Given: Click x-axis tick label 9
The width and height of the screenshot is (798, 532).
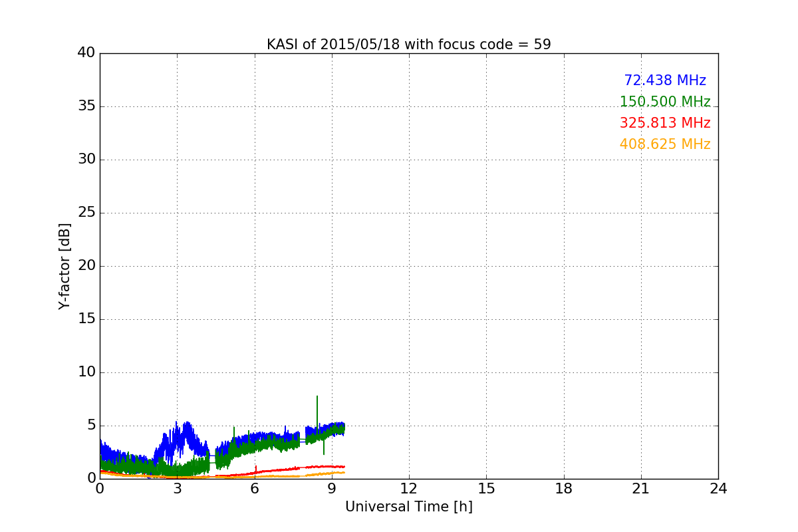Looking at the screenshot, I should (332, 489).
